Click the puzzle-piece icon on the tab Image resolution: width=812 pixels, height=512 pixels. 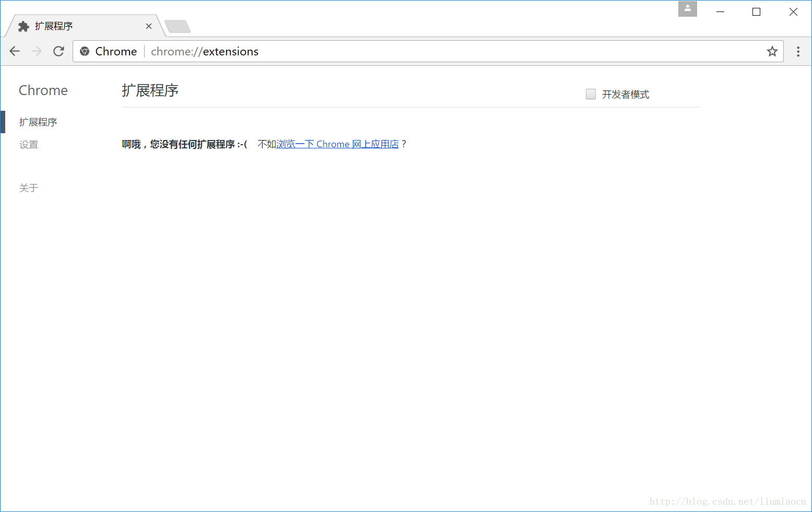23,26
